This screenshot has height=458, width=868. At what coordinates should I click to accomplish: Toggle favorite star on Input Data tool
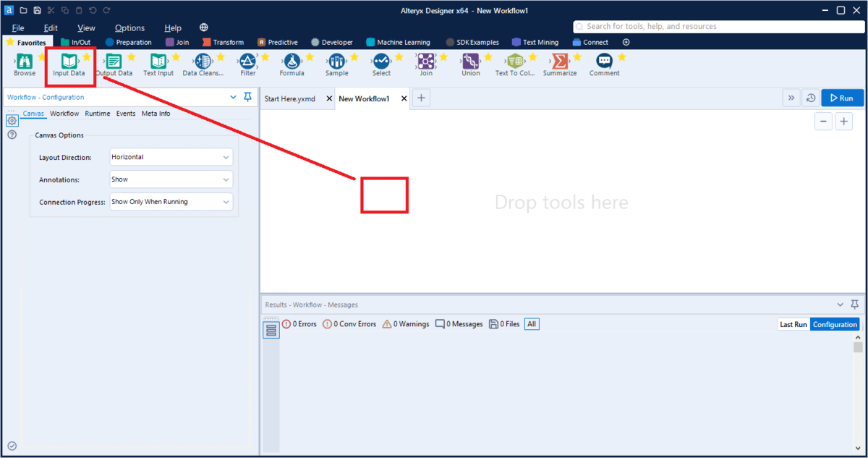(x=86, y=56)
